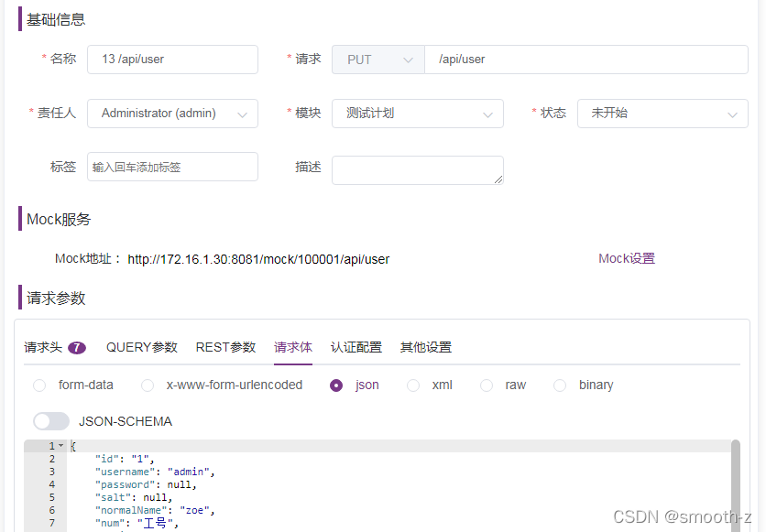Open the 其他设置 tab
Screen dimensions: 766x532
[x=426, y=348]
